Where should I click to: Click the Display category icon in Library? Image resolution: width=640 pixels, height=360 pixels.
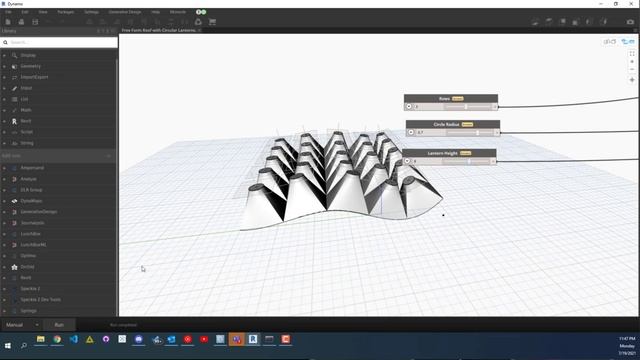click(x=14, y=55)
